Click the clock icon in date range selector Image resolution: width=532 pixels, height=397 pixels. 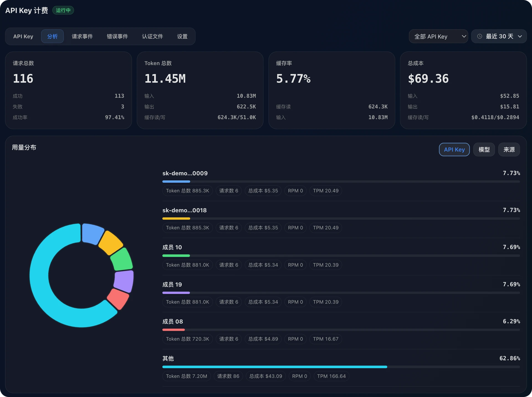(480, 36)
